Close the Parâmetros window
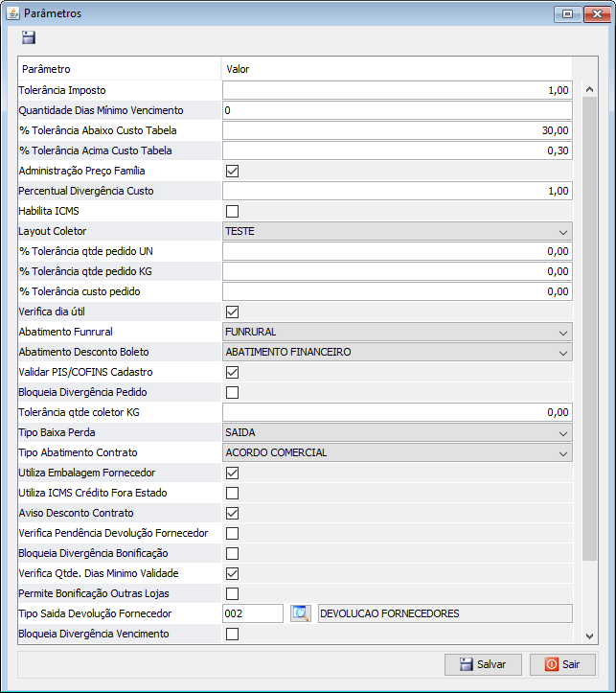616x693 pixels. (597, 14)
